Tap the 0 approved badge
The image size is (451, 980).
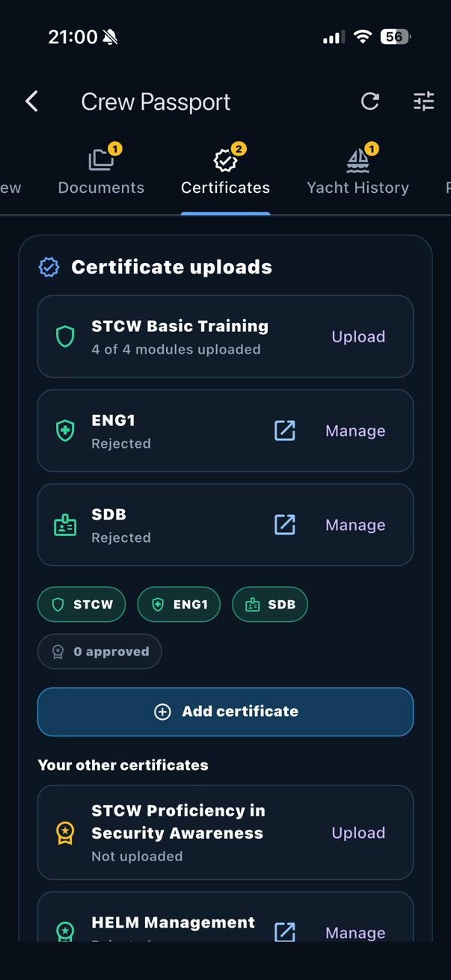point(99,652)
